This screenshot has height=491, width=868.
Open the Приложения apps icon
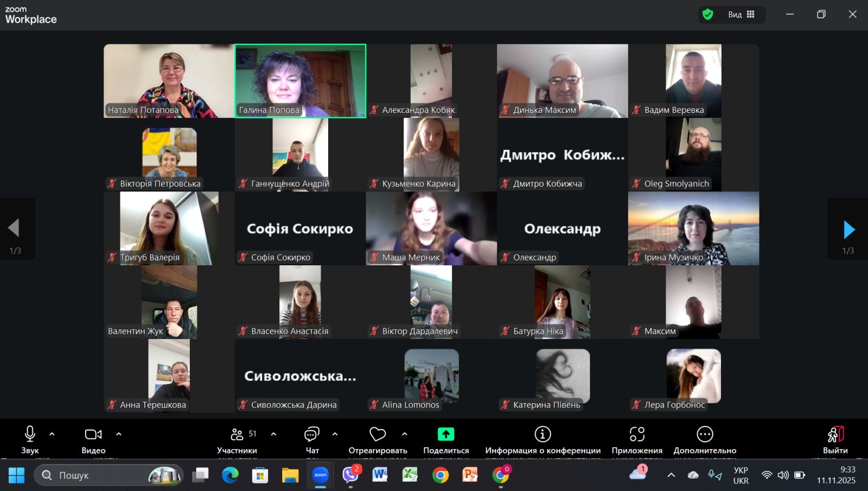coord(637,435)
